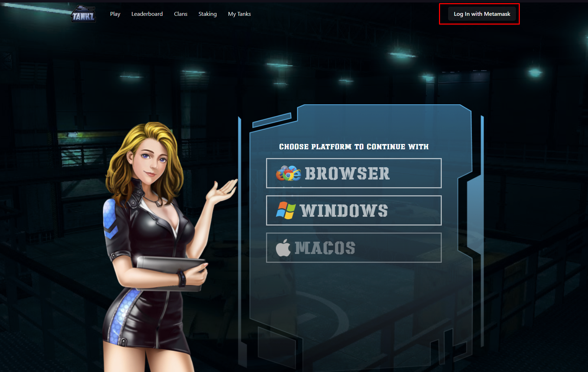The width and height of the screenshot is (588, 372).
Task: Click Log In with Metamask button
Action: [x=482, y=14]
